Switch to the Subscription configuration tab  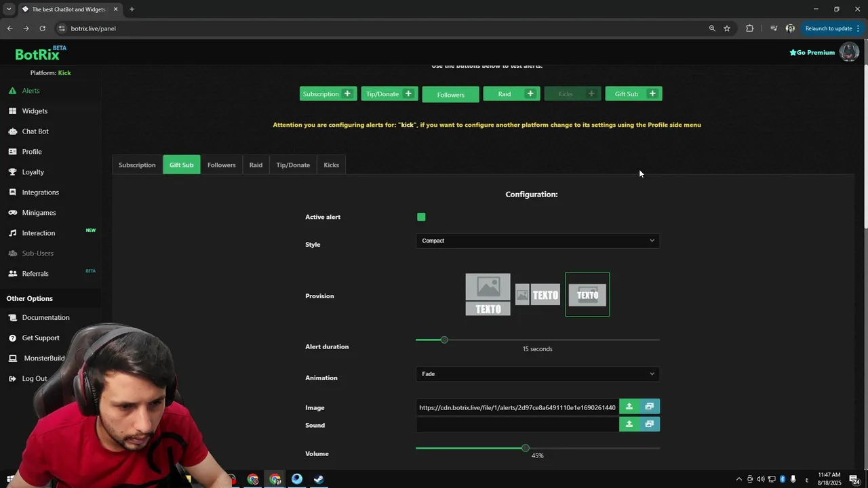pos(137,165)
